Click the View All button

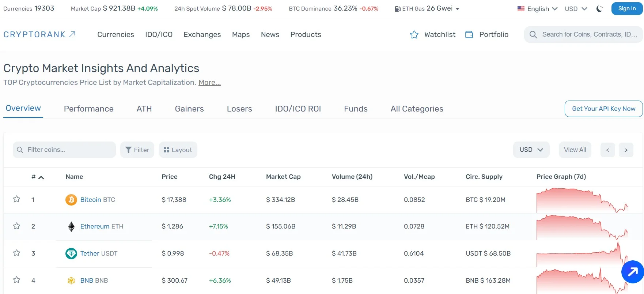(575, 150)
